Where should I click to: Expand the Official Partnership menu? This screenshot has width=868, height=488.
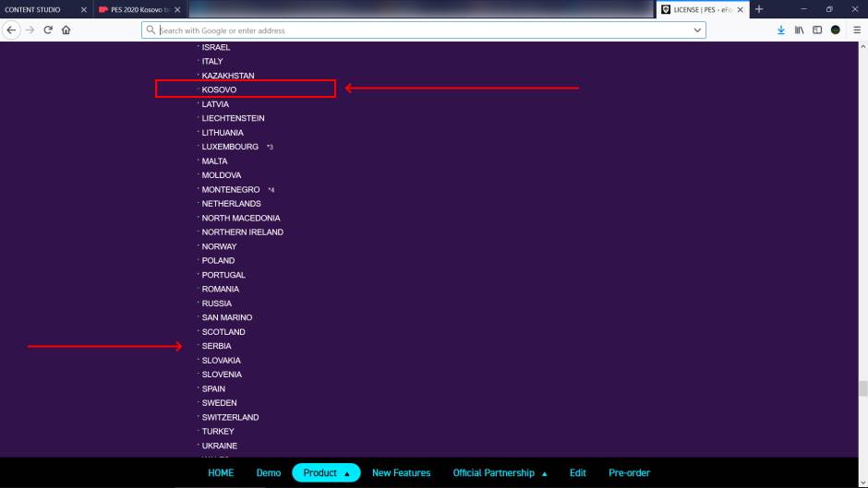point(500,472)
